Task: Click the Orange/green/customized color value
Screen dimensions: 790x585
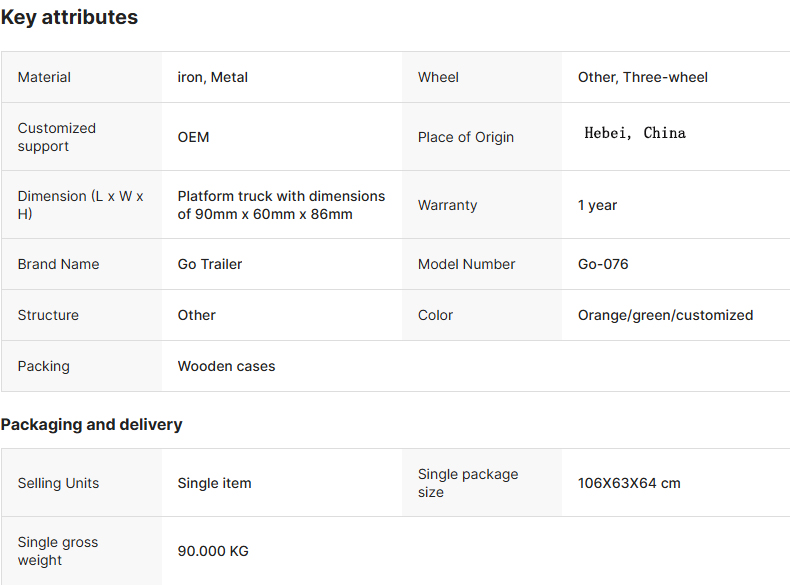Action: (x=666, y=315)
